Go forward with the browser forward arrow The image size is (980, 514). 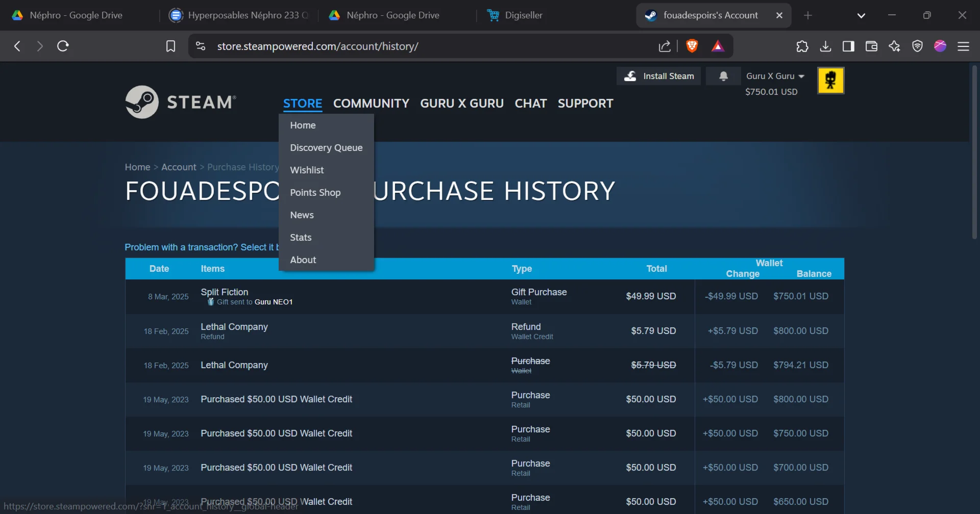40,46
